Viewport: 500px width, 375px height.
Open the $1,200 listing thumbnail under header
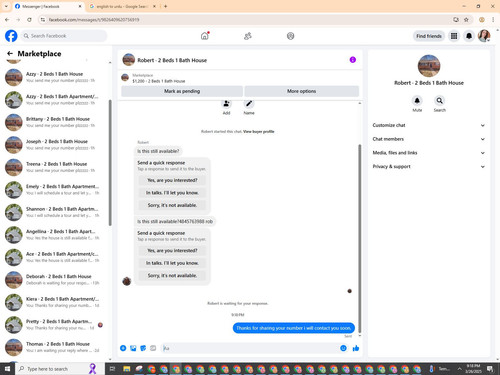(x=125, y=78)
